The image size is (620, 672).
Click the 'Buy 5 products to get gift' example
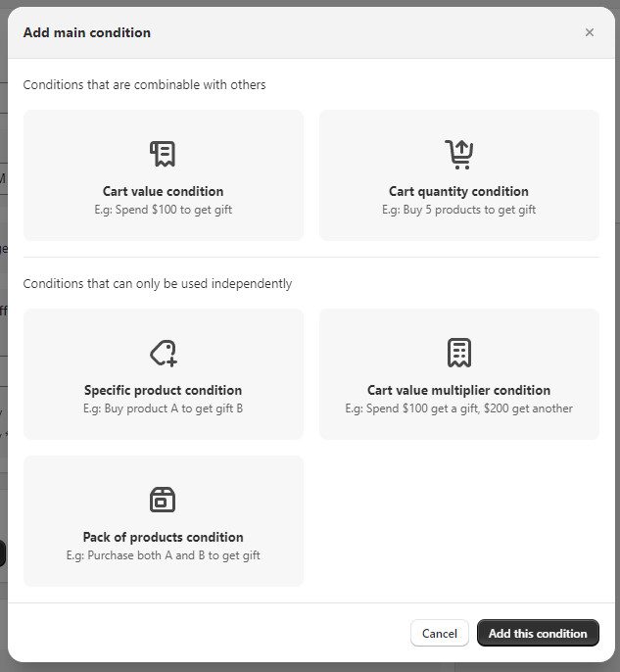pyautogui.click(x=458, y=210)
